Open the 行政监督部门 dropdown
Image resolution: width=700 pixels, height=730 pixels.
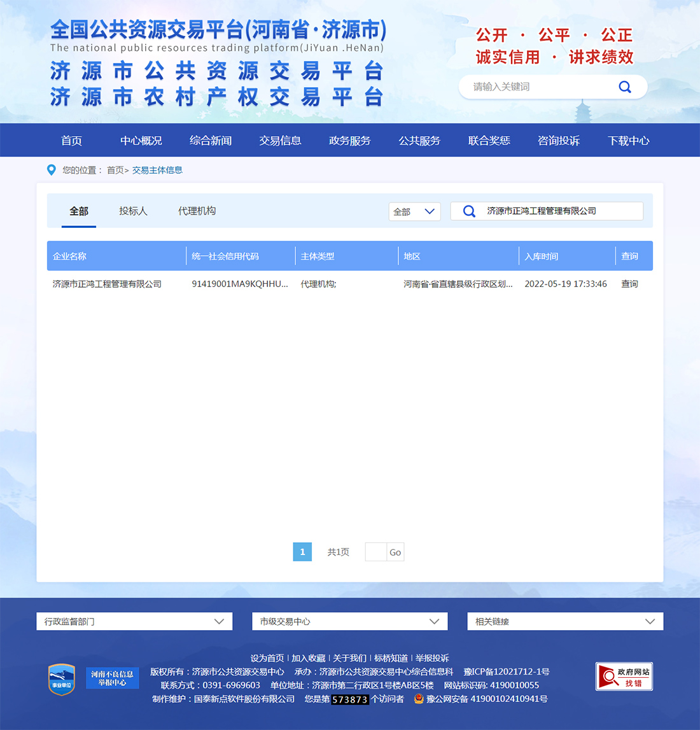(x=134, y=621)
